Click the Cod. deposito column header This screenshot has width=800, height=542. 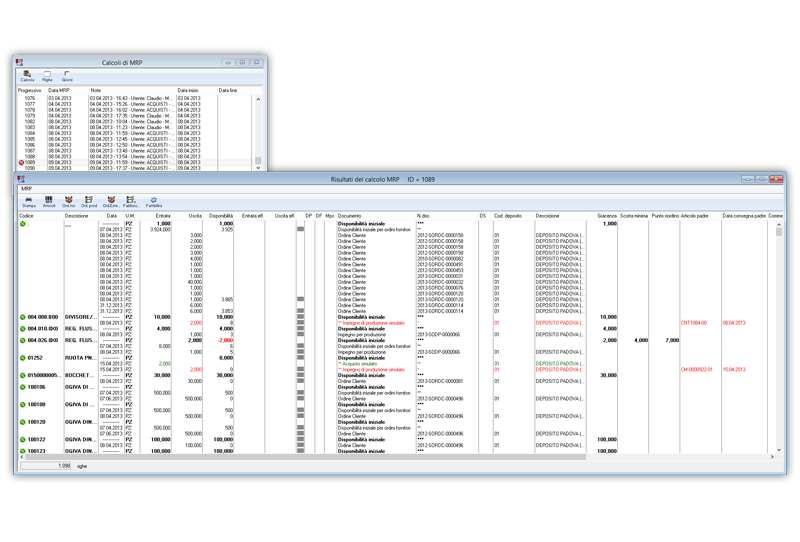(508, 216)
